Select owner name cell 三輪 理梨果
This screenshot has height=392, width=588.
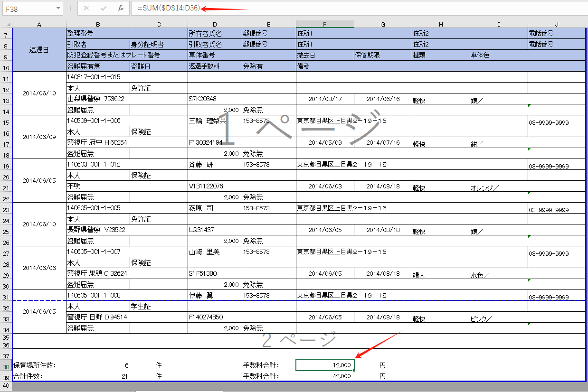point(215,121)
